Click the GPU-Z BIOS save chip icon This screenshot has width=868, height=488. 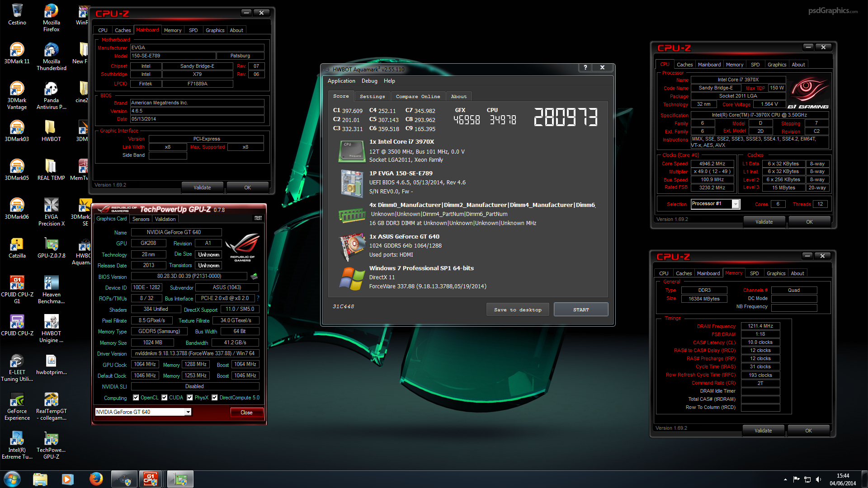click(x=254, y=276)
